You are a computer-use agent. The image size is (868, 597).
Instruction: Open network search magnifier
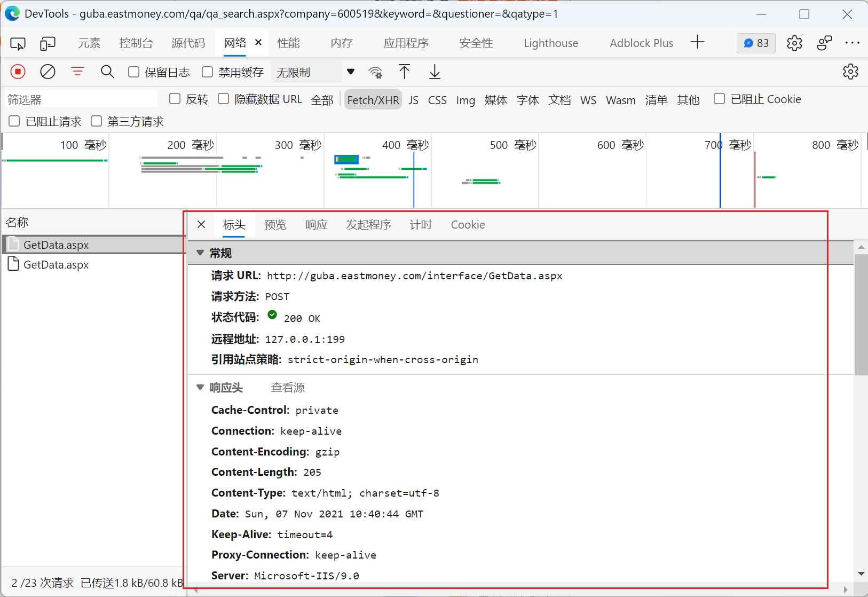click(107, 72)
